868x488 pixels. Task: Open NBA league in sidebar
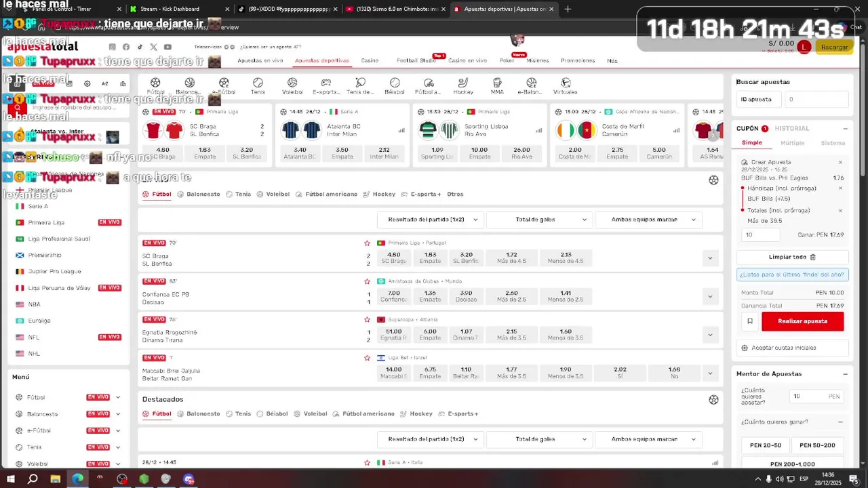coord(34,304)
